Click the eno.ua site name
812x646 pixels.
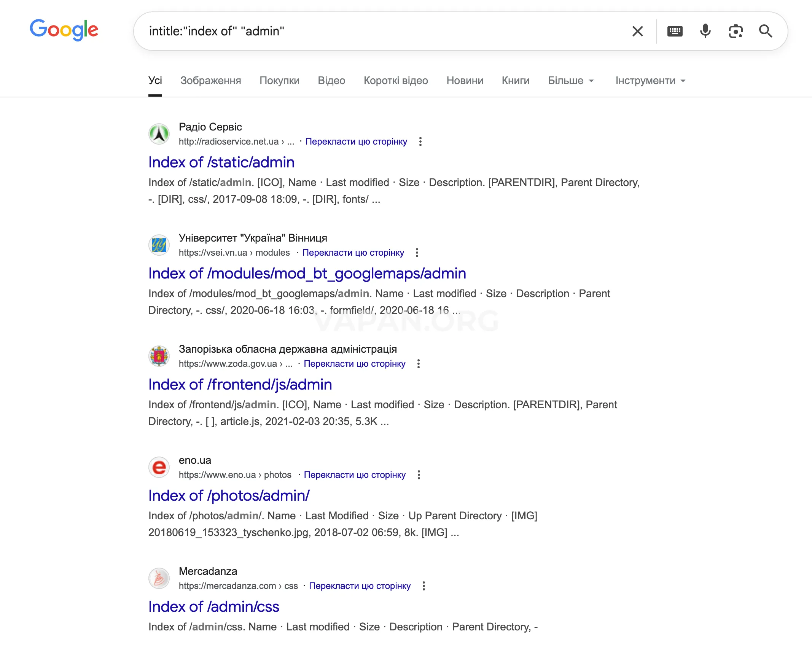click(195, 460)
